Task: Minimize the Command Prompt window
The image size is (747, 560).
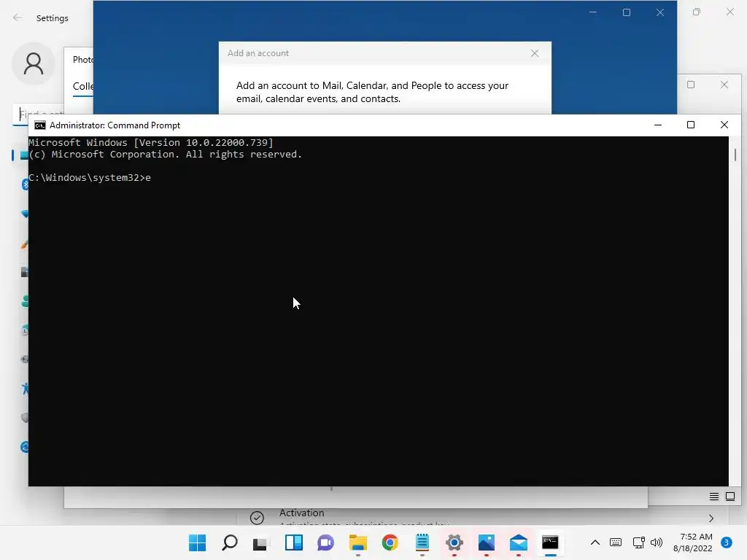Action: tap(658, 125)
